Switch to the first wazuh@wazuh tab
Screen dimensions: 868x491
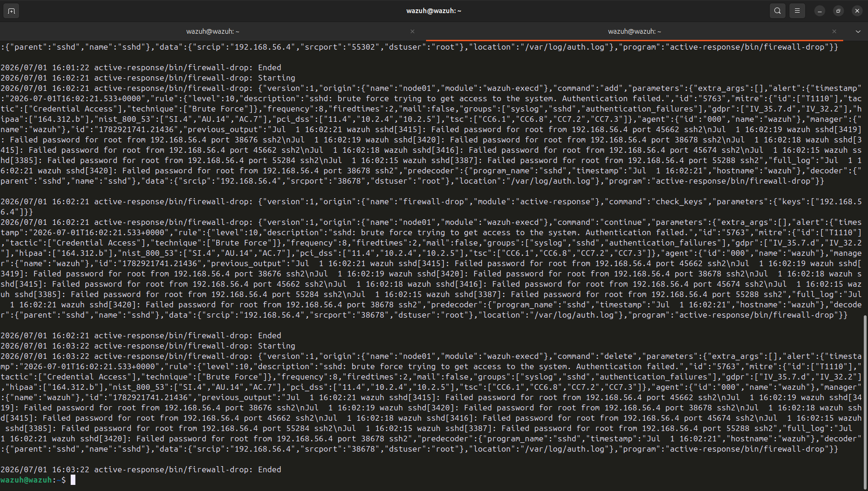coord(213,31)
